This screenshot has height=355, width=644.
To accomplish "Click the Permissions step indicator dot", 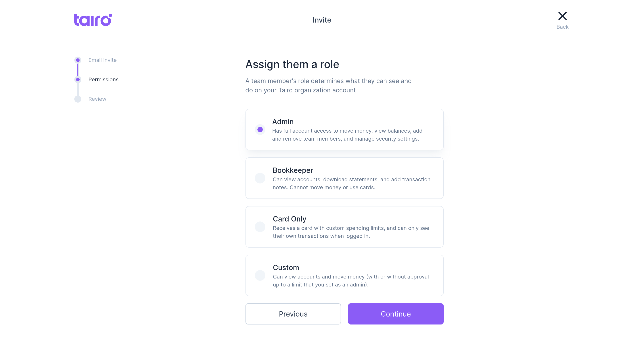I will pyautogui.click(x=78, y=79).
